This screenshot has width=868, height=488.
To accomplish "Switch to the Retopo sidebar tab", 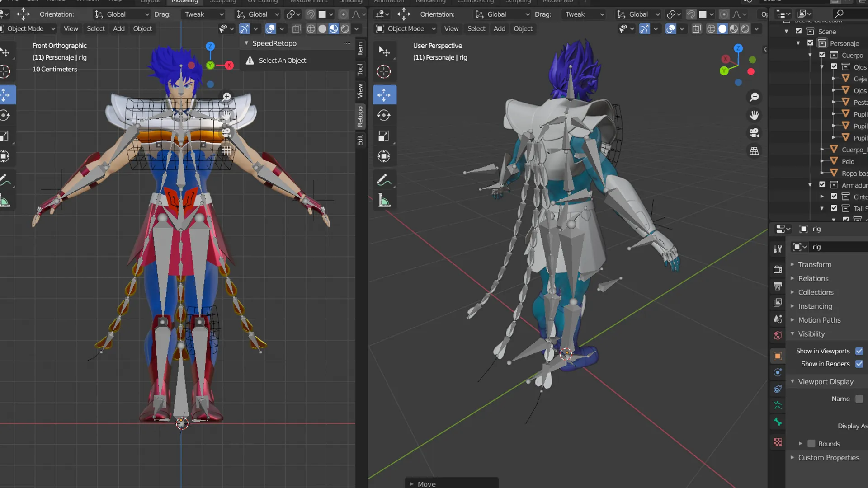I will (x=360, y=116).
